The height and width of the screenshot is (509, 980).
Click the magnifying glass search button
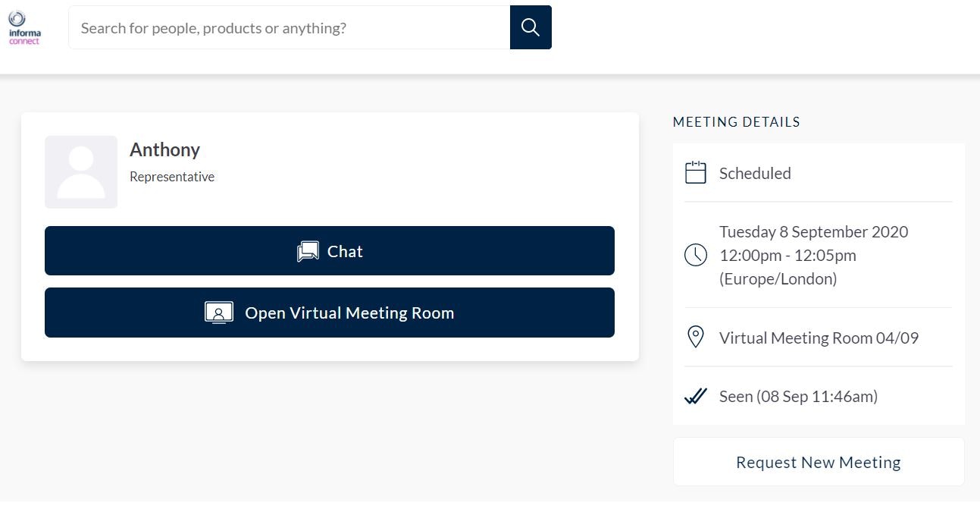point(531,27)
